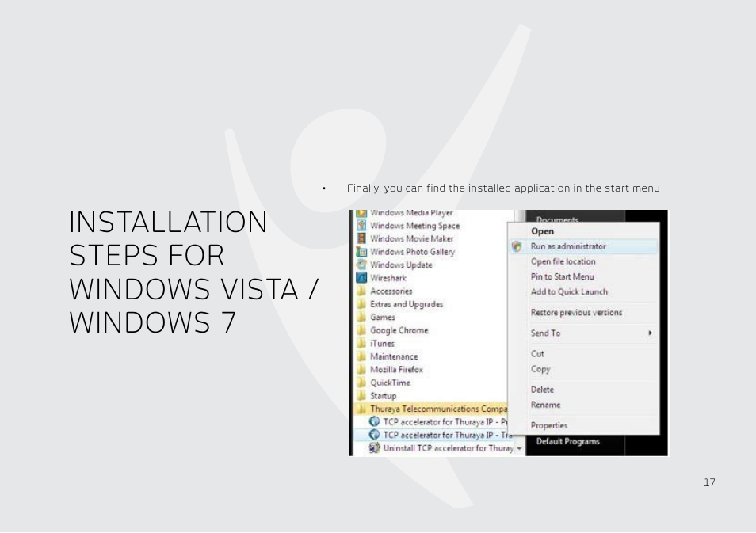This screenshot has height=533, width=756.
Task: Expand the Send To submenu arrow
Action: (x=650, y=333)
